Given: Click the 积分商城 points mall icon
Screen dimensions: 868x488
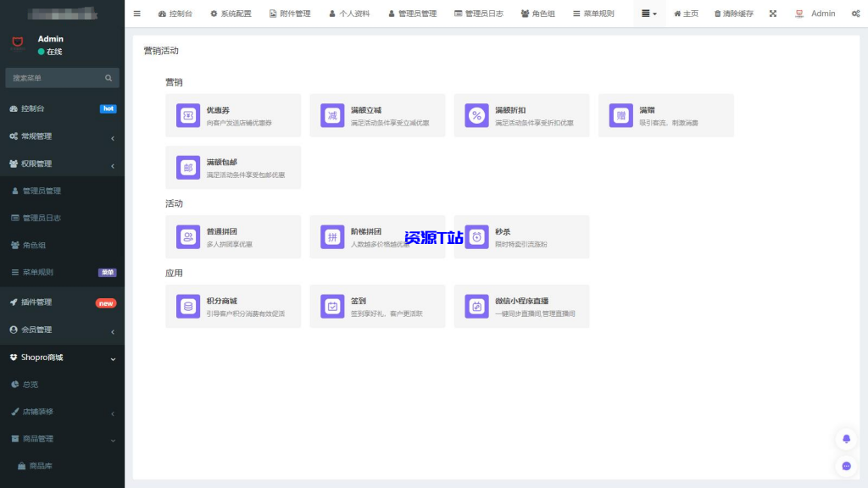Looking at the screenshot, I should (x=188, y=305).
